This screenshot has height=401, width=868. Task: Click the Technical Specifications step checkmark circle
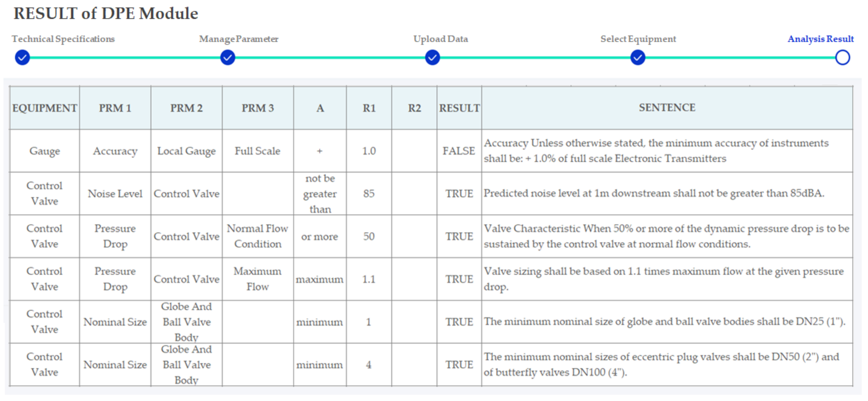[22, 58]
